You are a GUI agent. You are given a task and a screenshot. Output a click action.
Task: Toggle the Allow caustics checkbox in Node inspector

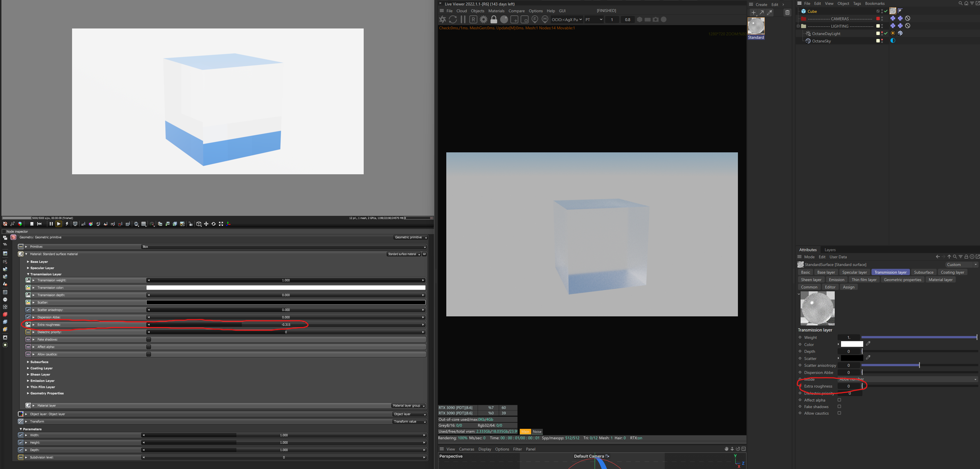[149, 355]
